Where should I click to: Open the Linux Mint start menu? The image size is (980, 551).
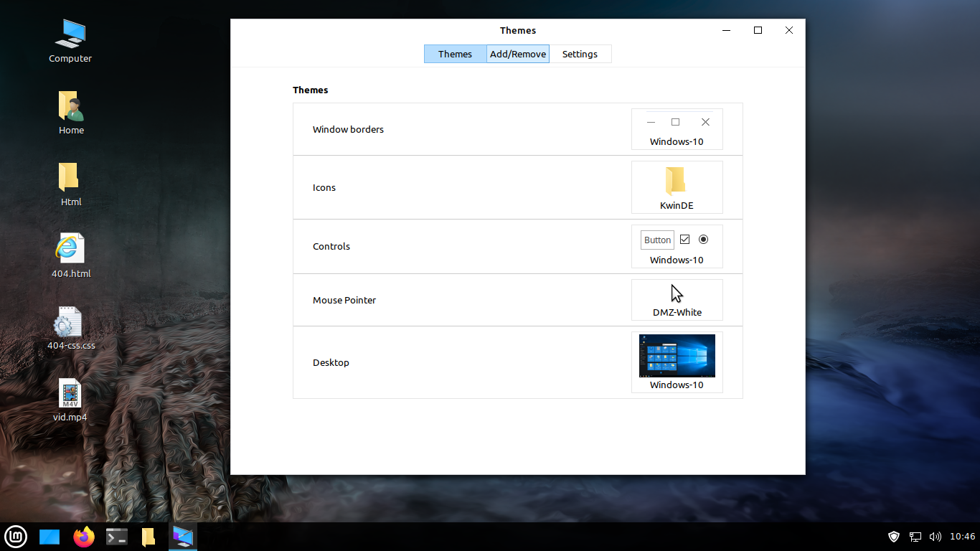(16, 537)
